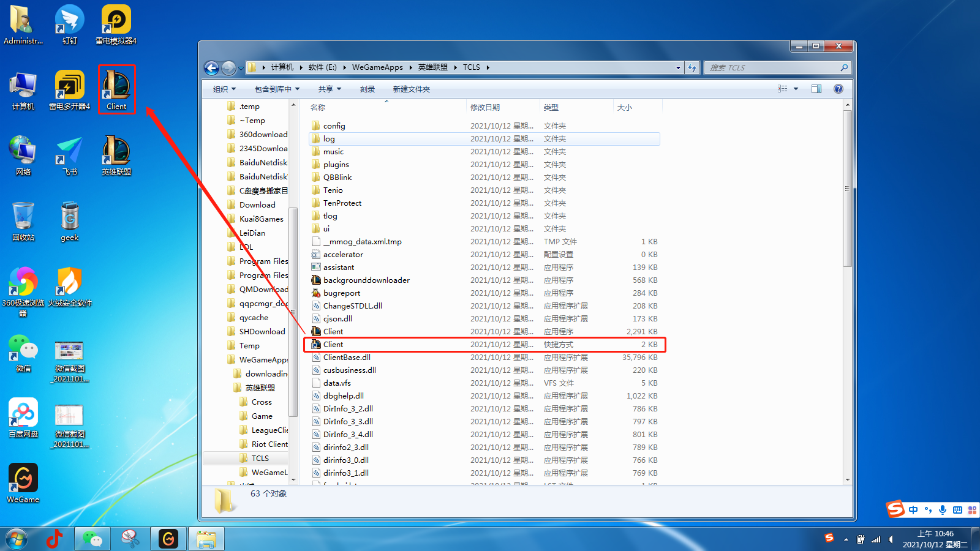
Task: Click the file list vertical scrollbar
Action: [848, 188]
